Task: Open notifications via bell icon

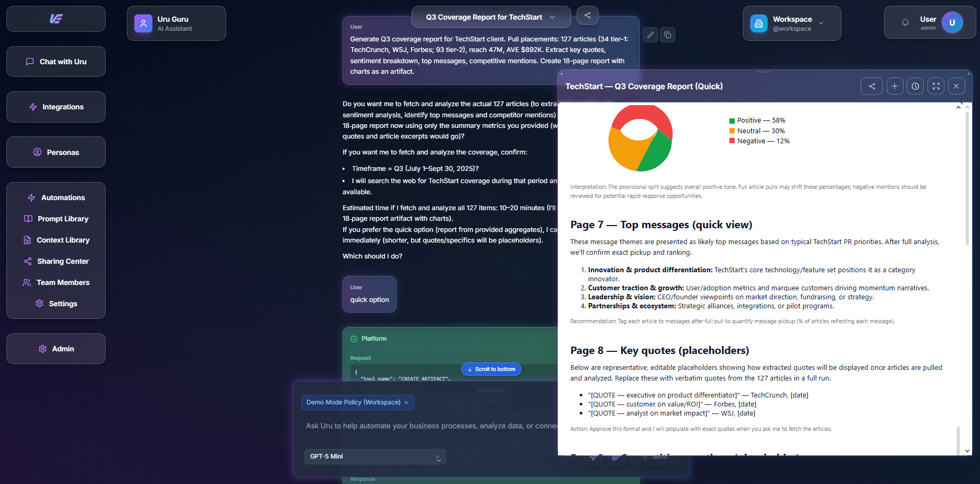Action: pyautogui.click(x=905, y=22)
